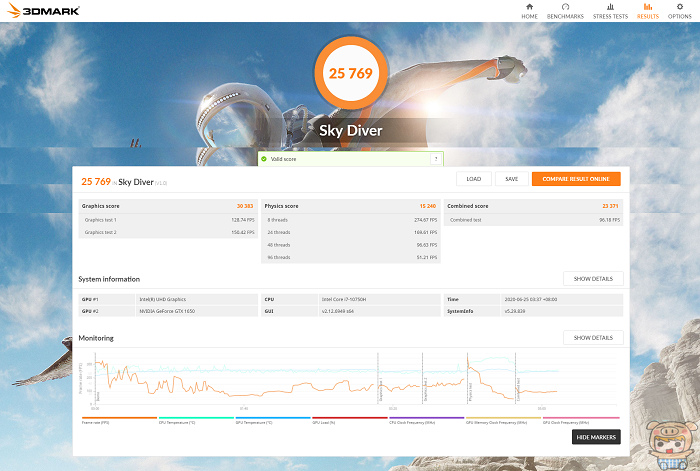
Task: Toggle the GPU Temperature legend
Action: [273, 420]
